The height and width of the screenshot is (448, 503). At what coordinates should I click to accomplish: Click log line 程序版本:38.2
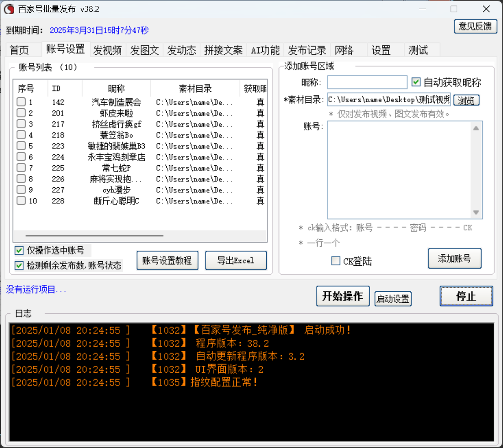232,343
